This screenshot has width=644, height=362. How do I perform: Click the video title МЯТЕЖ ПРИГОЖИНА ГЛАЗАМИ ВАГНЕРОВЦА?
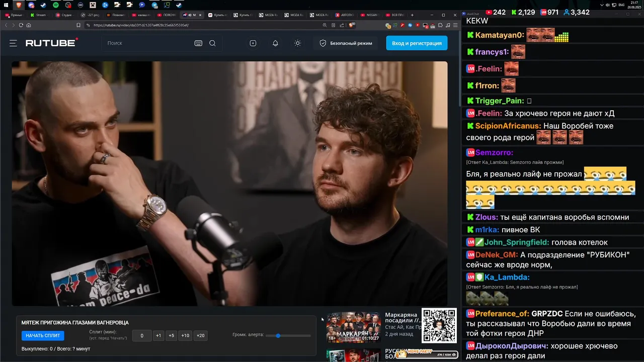point(75,323)
